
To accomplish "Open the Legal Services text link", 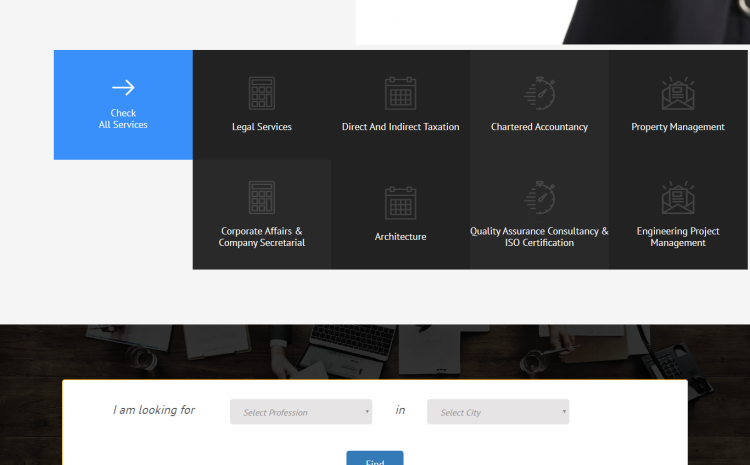I will click(262, 127).
